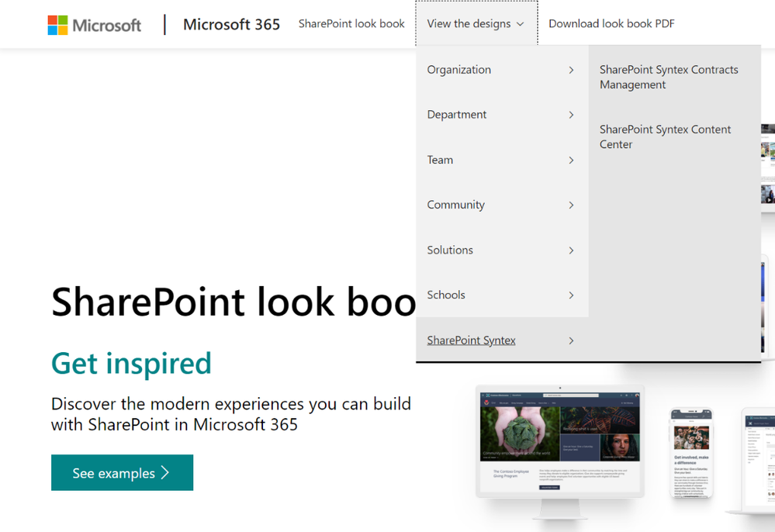Select the Team menu item
Screen dimensions: 775x532
[x=502, y=160]
